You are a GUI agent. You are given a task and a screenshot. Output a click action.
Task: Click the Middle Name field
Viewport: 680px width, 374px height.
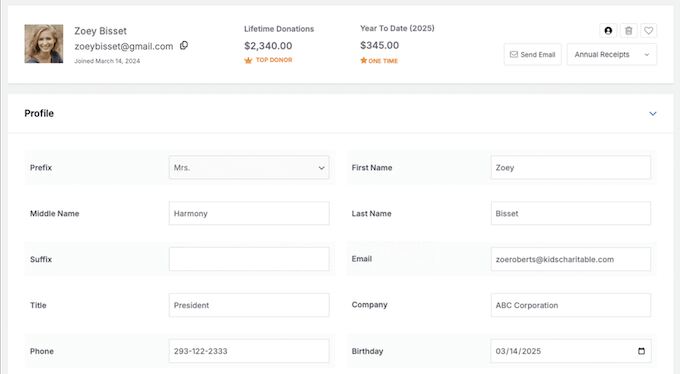(x=249, y=213)
